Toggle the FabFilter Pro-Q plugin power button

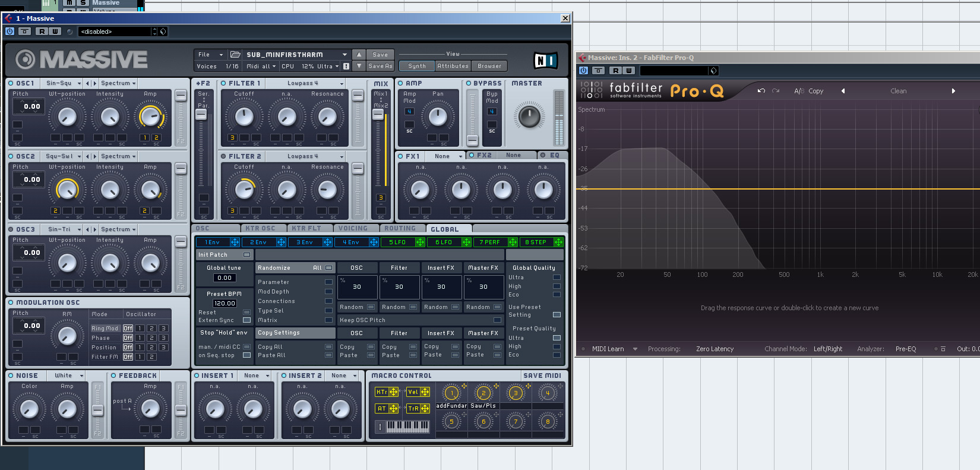pos(583,70)
